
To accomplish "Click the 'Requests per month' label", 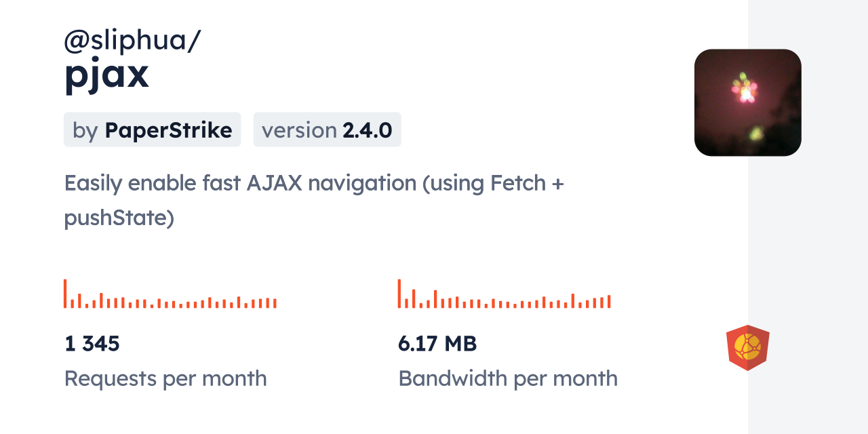I will [165, 378].
